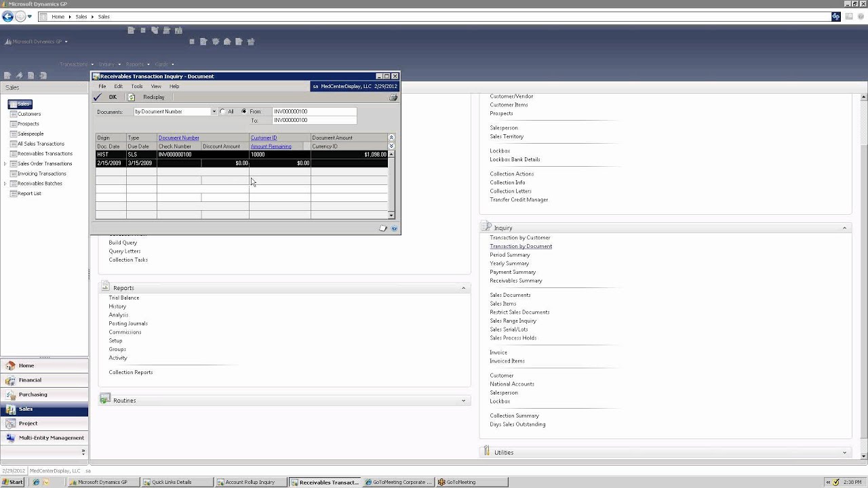Click the Report List icon in navigation pane

tap(12, 193)
